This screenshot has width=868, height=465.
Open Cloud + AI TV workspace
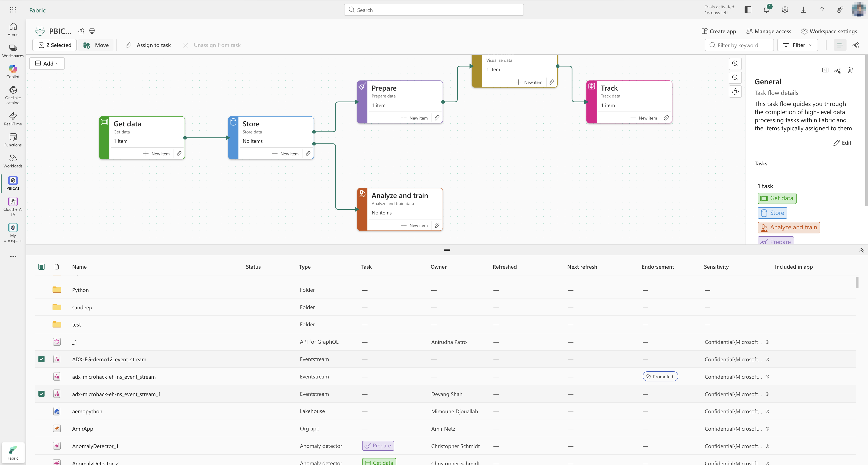click(13, 207)
